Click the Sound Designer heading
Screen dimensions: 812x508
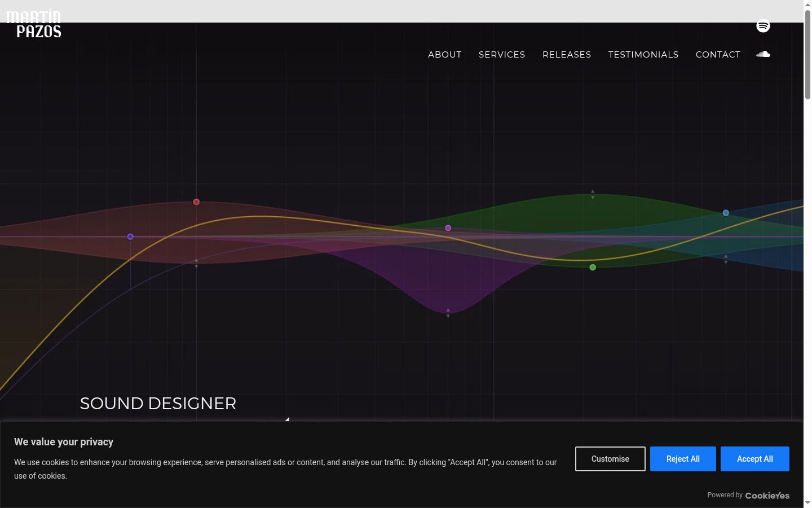(158, 404)
